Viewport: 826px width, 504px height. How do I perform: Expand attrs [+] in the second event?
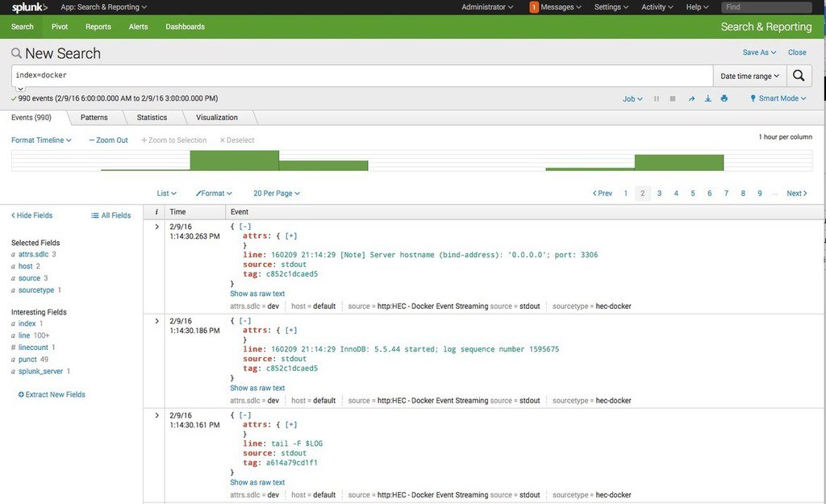pyautogui.click(x=291, y=330)
